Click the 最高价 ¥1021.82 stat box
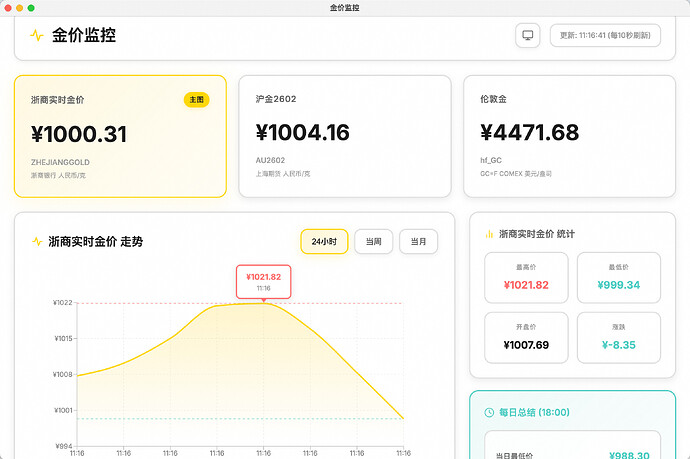The image size is (690, 459). [x=526, y=277]
